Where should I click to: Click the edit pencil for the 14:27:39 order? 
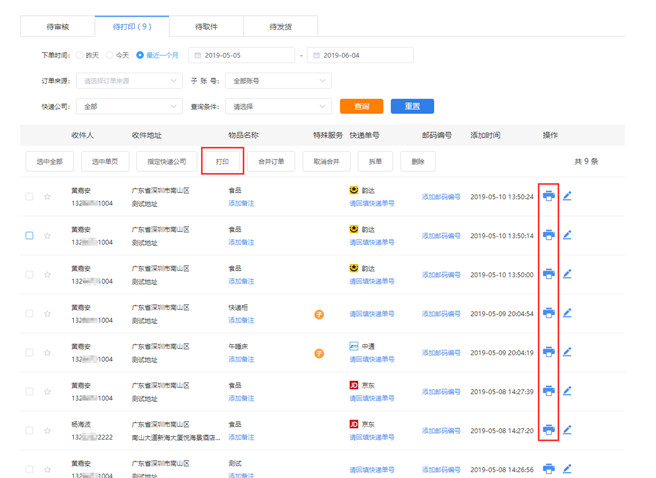click(567, 391)
